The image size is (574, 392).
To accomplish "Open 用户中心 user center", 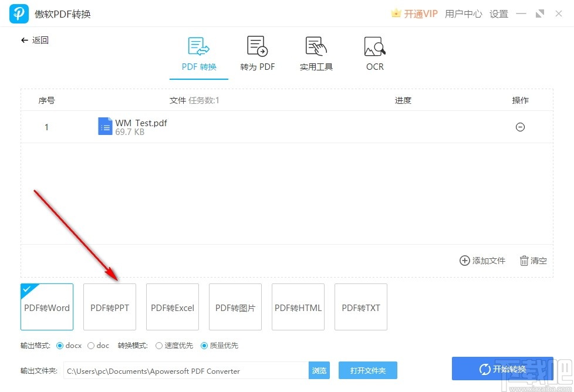I will point(463,13).
